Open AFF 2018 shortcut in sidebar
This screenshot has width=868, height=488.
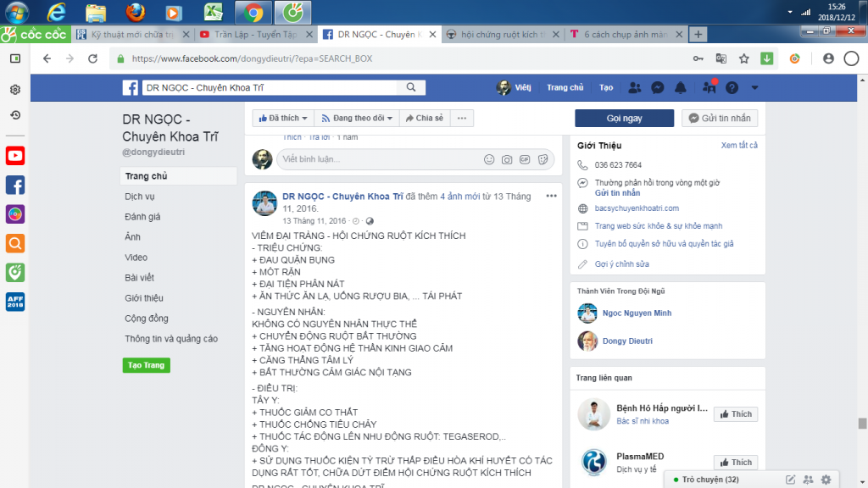tap(15, 302)
